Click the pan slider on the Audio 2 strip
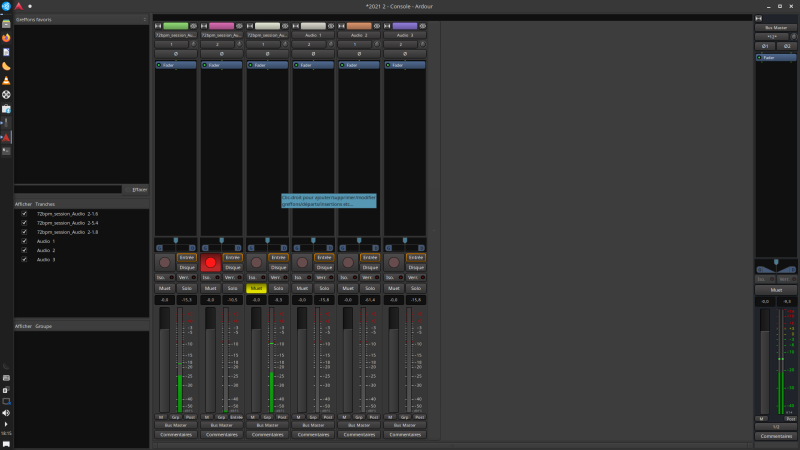This screenshot has height=450, width=800. click(x=359, y=243)
